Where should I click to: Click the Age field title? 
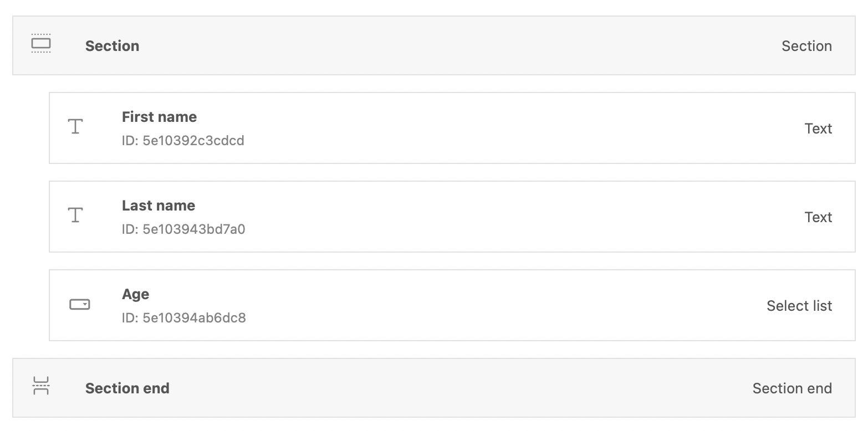[x=135, y=294]
